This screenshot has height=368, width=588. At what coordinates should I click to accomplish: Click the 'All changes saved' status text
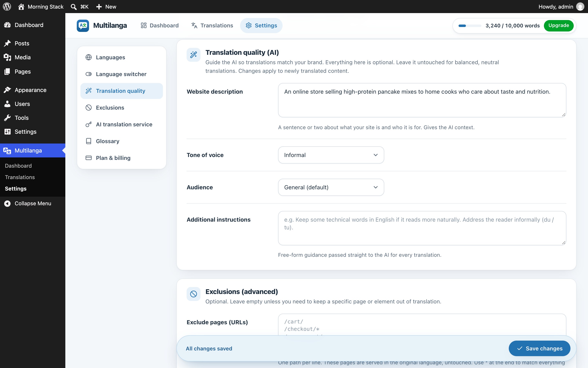click(x=209, y=349)
